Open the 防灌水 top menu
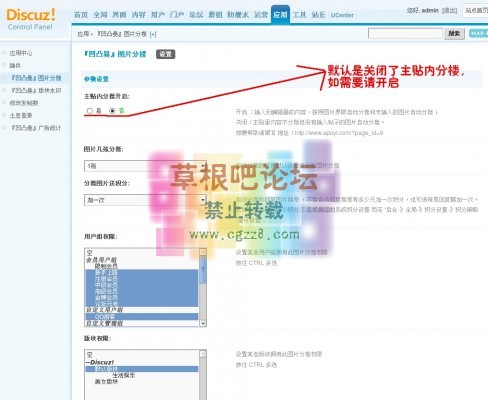488x400 pixels. pyautogui.click(x=238, y=15)
